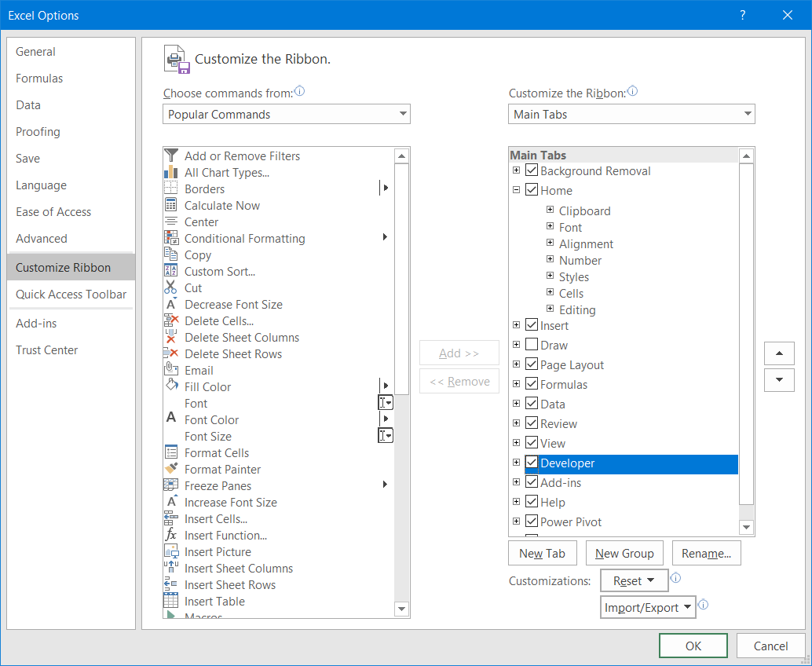This screenshot has width=812, height=666.
Task: Click the Cut scissors icon
Action: 171,287
